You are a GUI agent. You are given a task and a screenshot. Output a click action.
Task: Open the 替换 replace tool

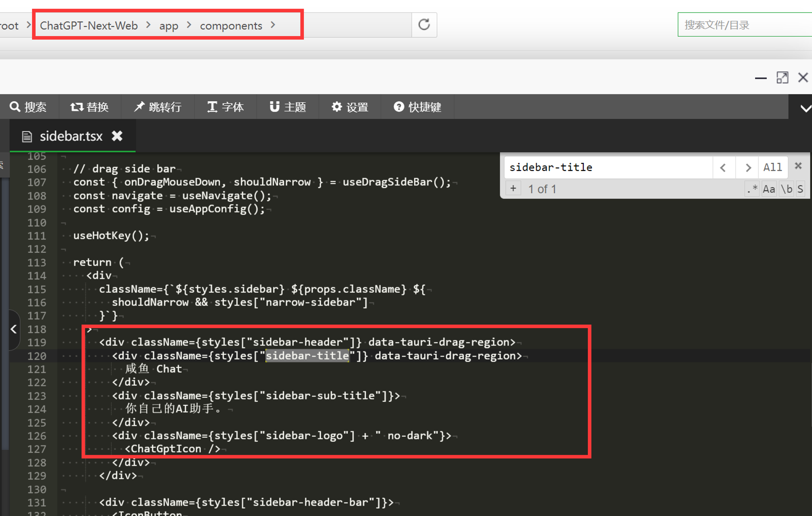89,107
